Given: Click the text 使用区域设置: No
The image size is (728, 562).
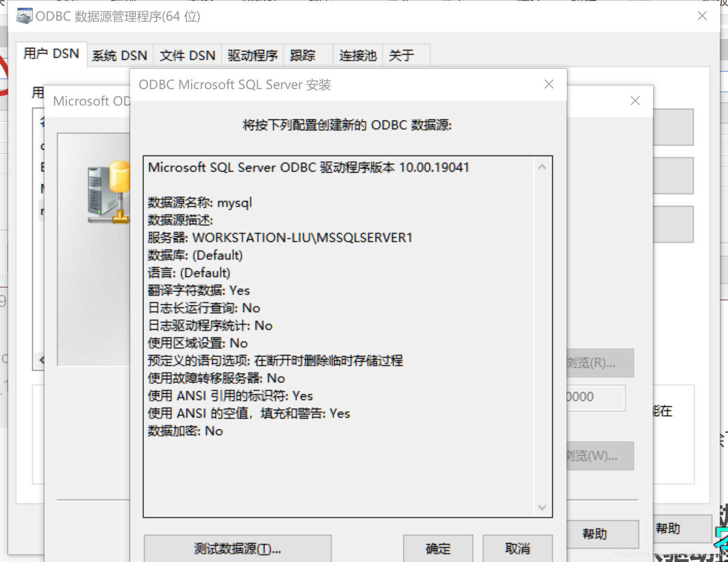Looking at the screenshot, I should (197, 343).
